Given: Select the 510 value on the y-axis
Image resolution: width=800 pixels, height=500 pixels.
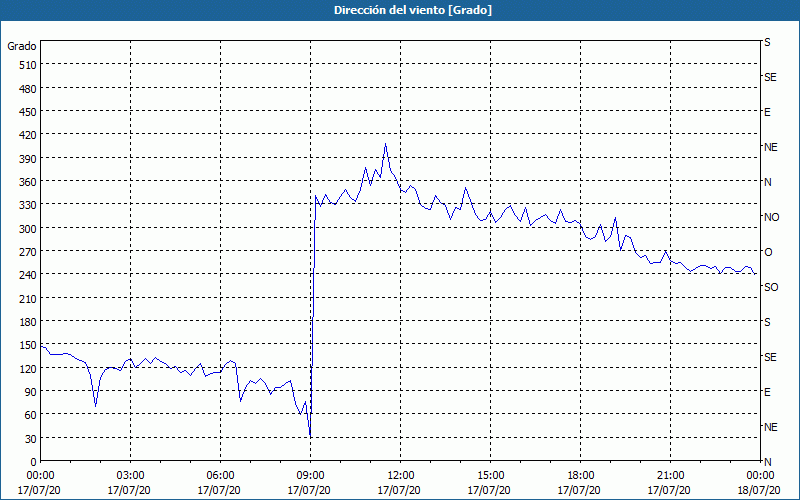Looking at the screenshot, I should point(28,65).
